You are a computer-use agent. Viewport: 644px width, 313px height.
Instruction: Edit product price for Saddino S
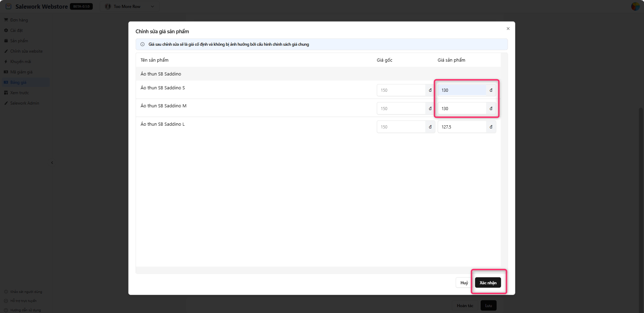(x=462, y=90)
